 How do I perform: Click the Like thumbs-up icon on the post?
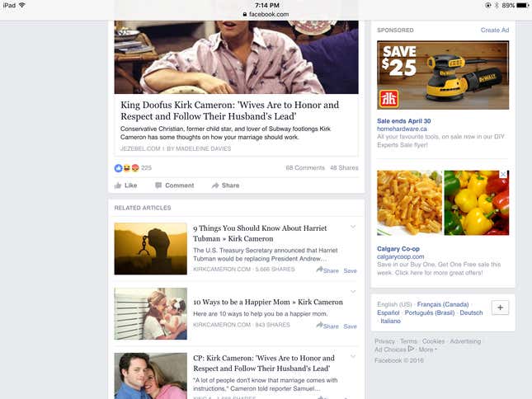tap(118, 185)
